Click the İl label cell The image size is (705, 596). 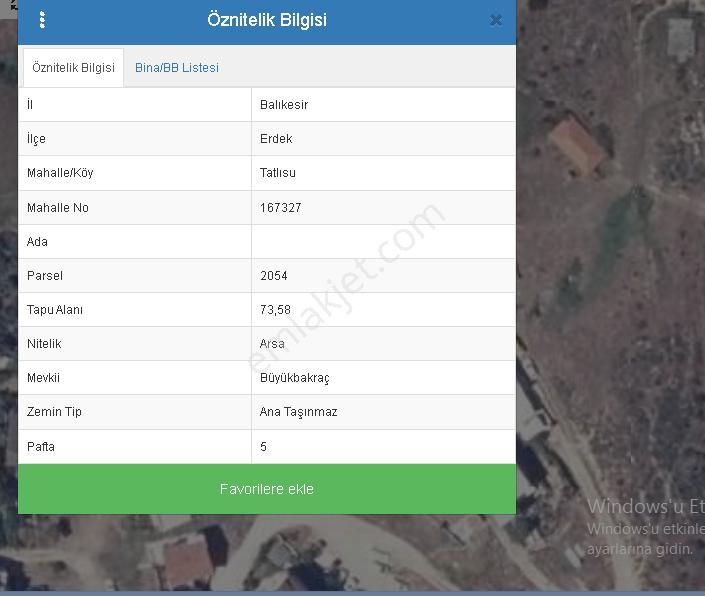[x=135, y=105]
